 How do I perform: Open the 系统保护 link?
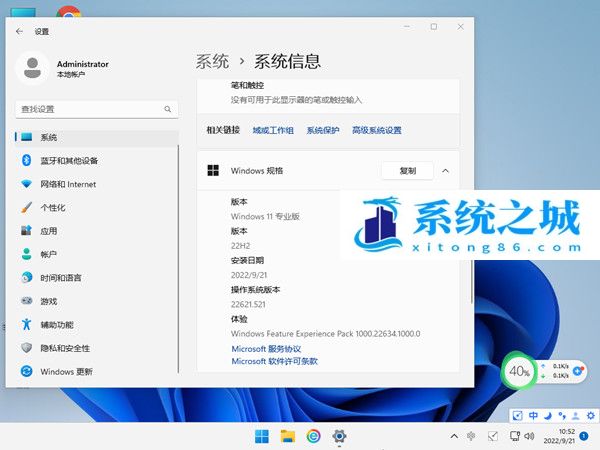coord(323,130)
